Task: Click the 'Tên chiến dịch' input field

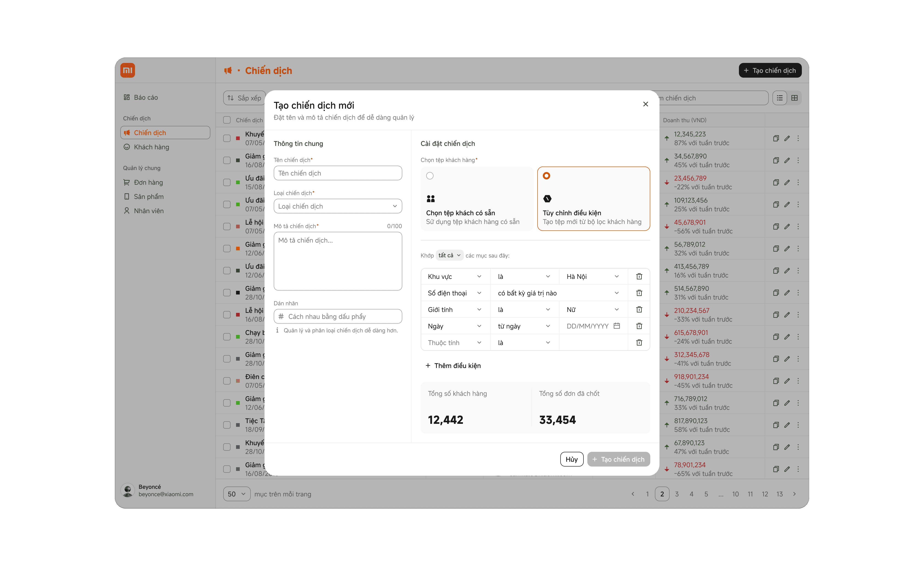Action: pyautogui.click(x=338, y=173)
